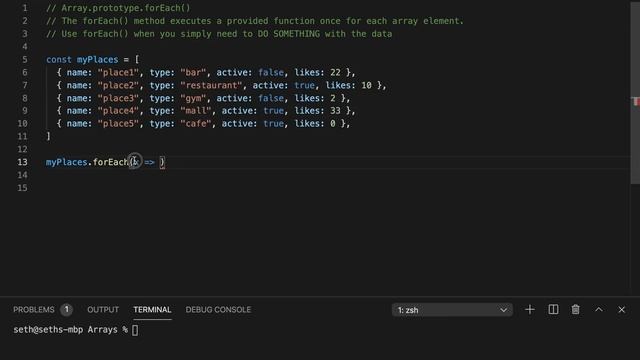The image size is (640, 360).
Task: Click the "cafe" string on line 10
Action: 196,124
